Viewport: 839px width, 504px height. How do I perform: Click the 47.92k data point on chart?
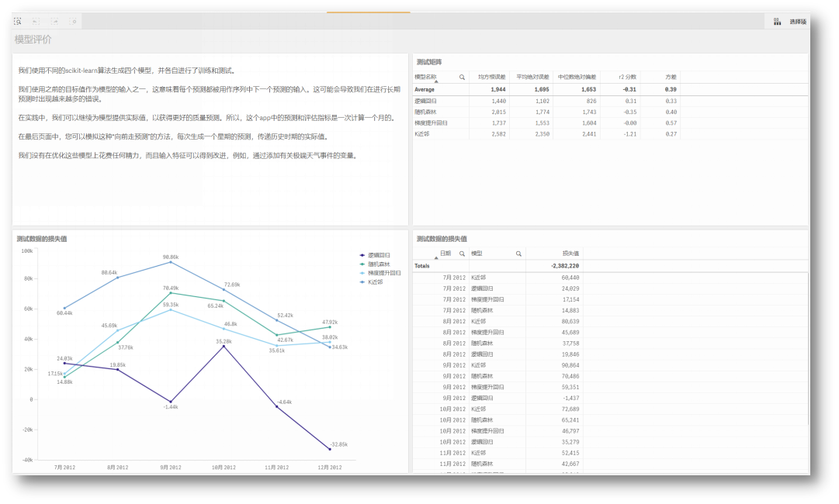tap(330, 327)
